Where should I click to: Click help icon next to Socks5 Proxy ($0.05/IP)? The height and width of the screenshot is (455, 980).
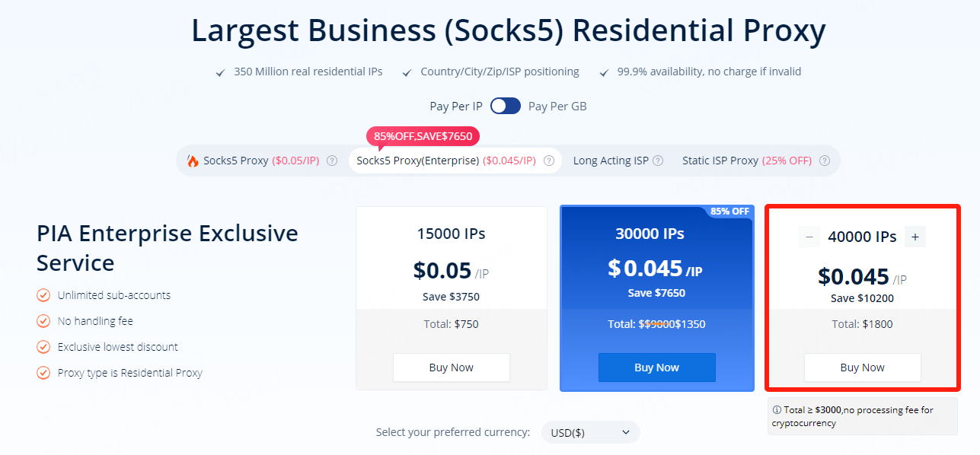point(332,161)
